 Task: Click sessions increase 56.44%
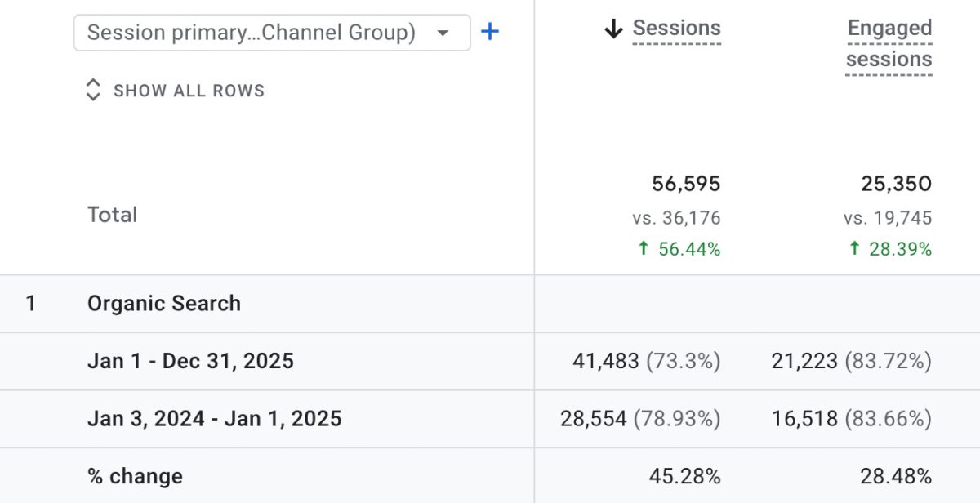pos(679,249)
